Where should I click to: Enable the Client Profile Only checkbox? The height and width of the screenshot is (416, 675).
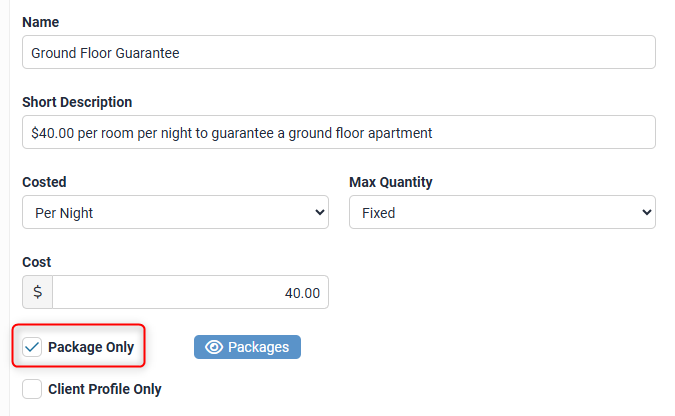pos(32,389)
